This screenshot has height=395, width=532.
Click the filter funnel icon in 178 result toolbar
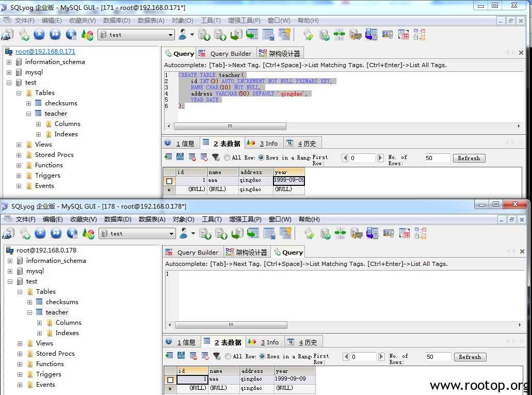click(217, 356)
